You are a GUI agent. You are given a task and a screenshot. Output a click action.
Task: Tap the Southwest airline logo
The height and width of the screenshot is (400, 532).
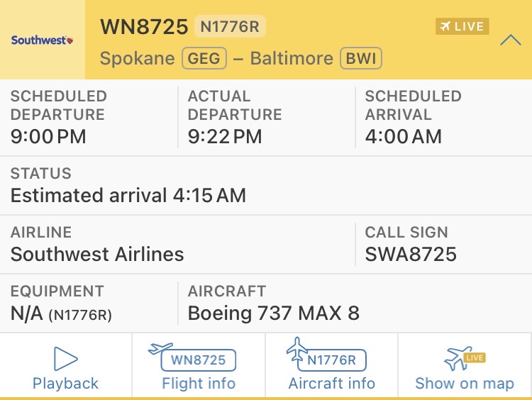(43, 40)
